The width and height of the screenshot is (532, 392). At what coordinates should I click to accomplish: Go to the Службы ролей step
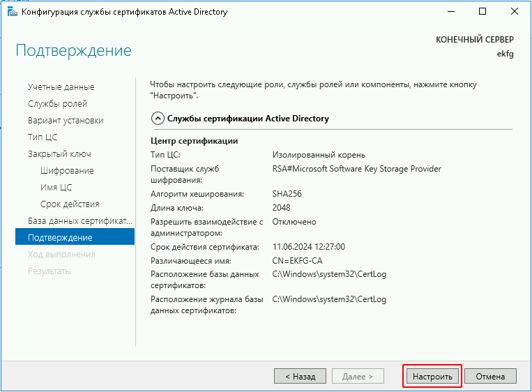57,104
